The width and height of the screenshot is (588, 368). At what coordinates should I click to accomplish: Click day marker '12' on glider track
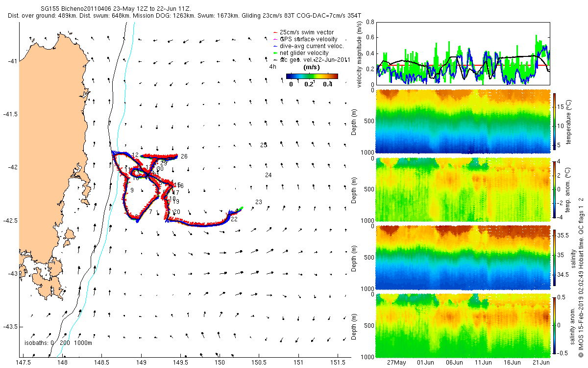pyautogui.click(x=135, y=155)
